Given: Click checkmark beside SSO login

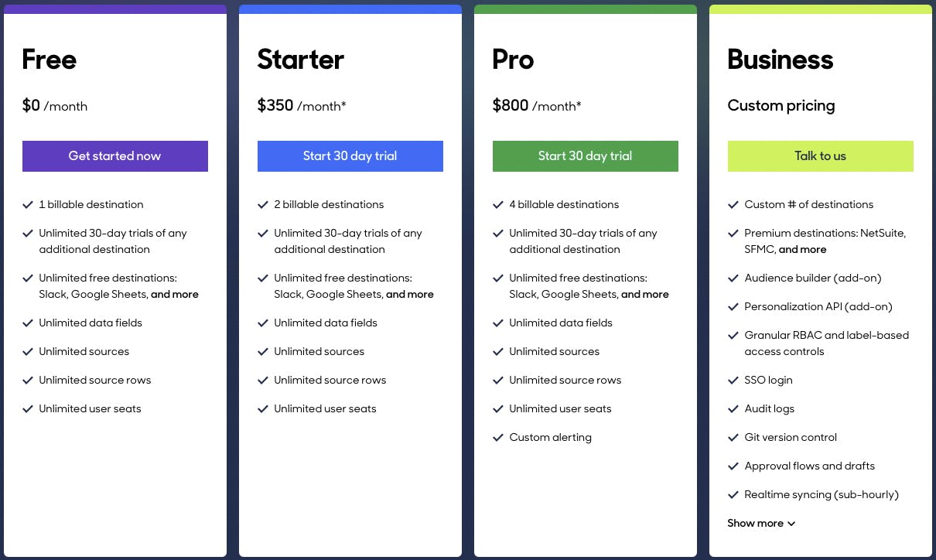Looking at the screenshot, I should click(733, 381).
